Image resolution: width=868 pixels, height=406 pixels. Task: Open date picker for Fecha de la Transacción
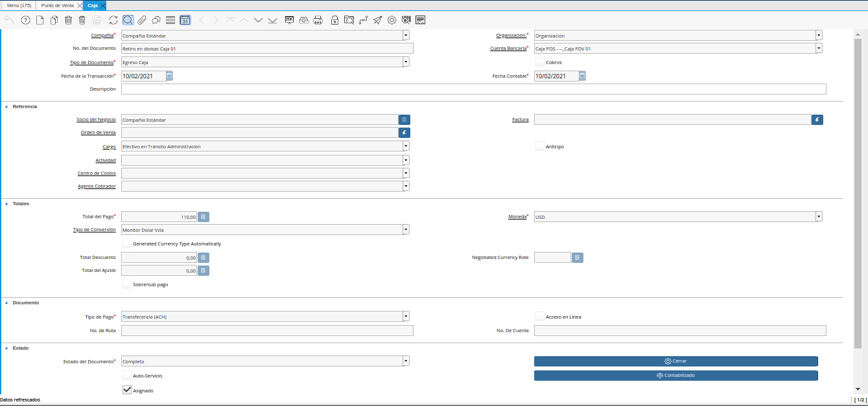(x=169, y=76)
